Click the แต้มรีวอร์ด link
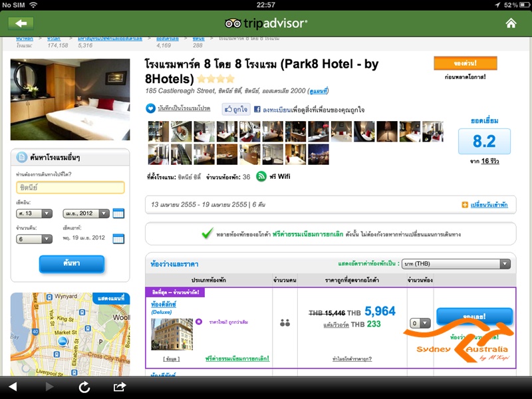The width and height of the screenshot is (532, 399). pos(336,325)
